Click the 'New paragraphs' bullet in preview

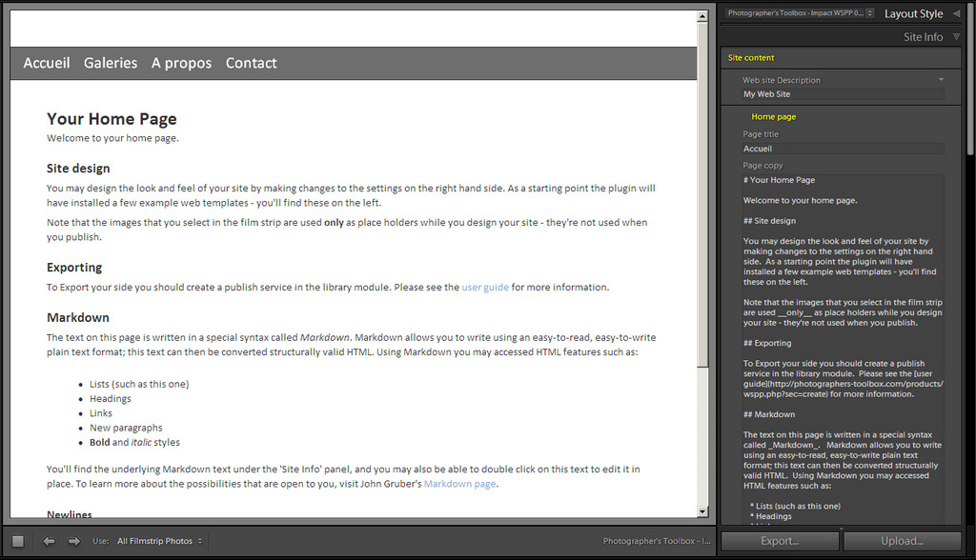click(126, 428)
